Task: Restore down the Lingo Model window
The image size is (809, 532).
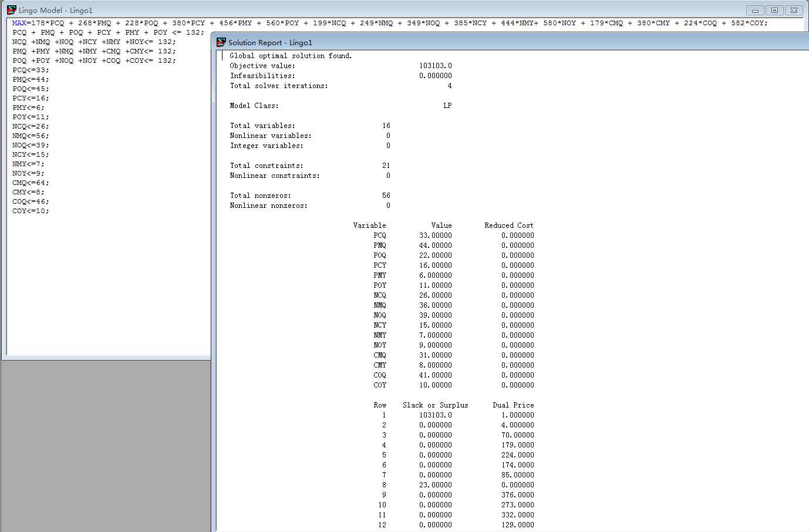Action: [x=774, y=10]
